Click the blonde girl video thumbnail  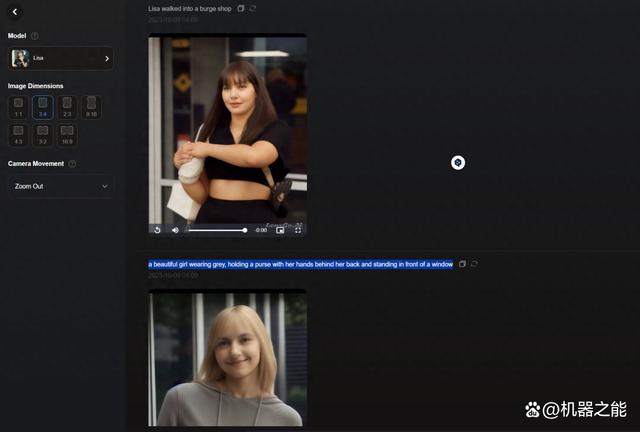[227, 358]
